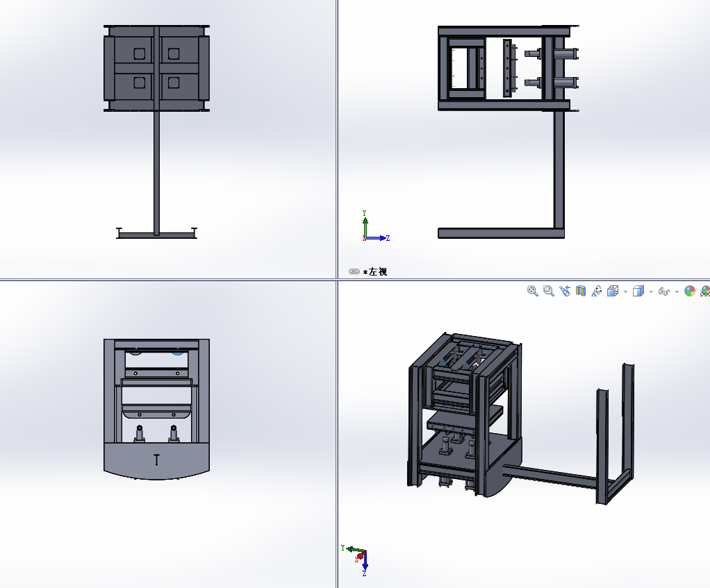Click the *左视 view label
The width and height of the screenshot is (710, 588).
point(375,271)
